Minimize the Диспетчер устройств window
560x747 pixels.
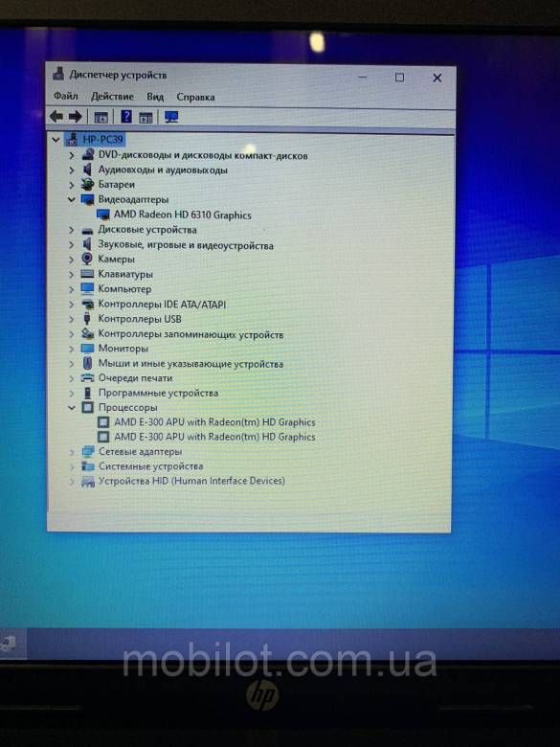click(363, 77)
